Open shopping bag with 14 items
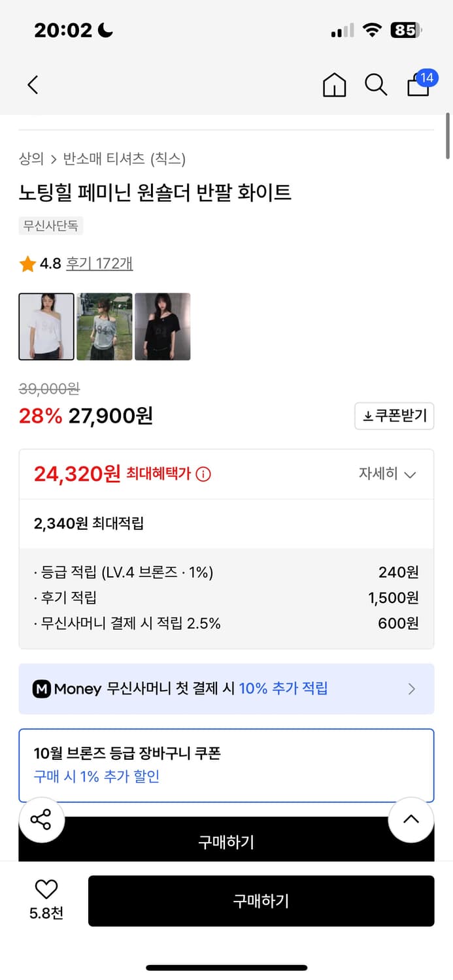Screen dimensions: 453x980 point(420,84)
